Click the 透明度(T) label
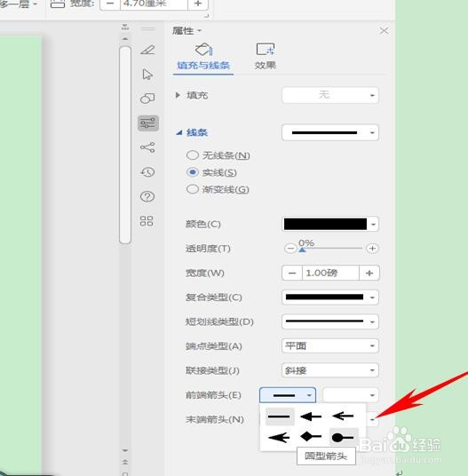The image size is (468, 476). pyautogui.click(x=208, y=249)
